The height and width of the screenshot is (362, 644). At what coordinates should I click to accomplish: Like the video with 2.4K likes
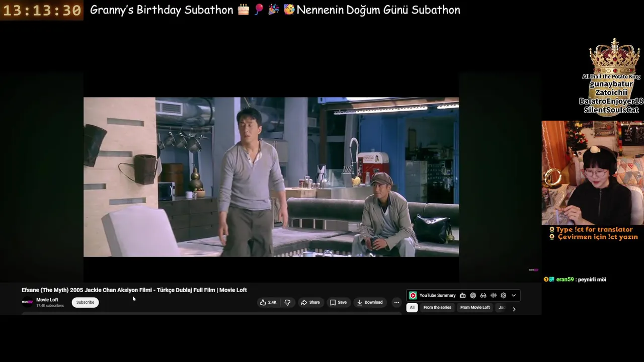pyautogui.click(x=268, y=302)
